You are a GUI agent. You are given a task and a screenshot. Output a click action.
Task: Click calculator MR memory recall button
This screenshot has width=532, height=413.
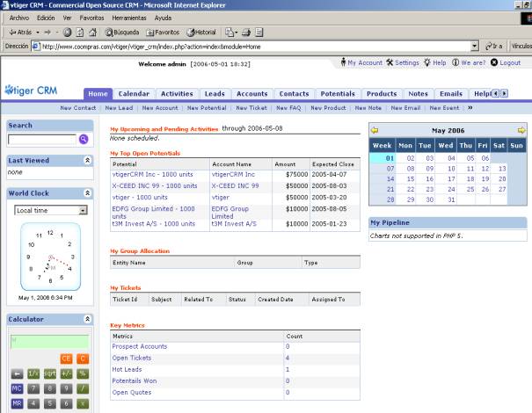(x=17, y=403)
